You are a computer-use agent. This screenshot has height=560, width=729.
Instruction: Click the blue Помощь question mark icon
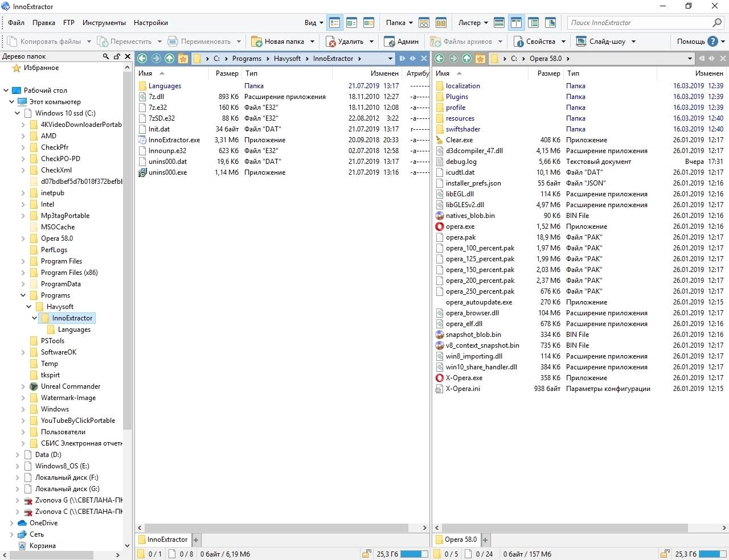click(712, 41)
